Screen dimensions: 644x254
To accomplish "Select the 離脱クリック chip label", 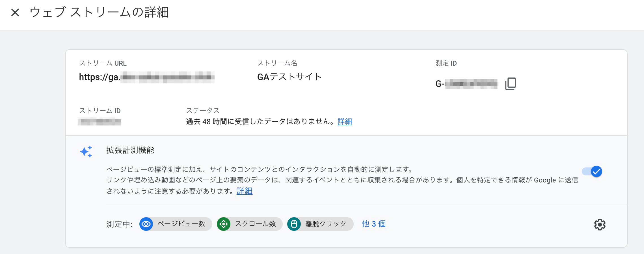I will (326, 224).
